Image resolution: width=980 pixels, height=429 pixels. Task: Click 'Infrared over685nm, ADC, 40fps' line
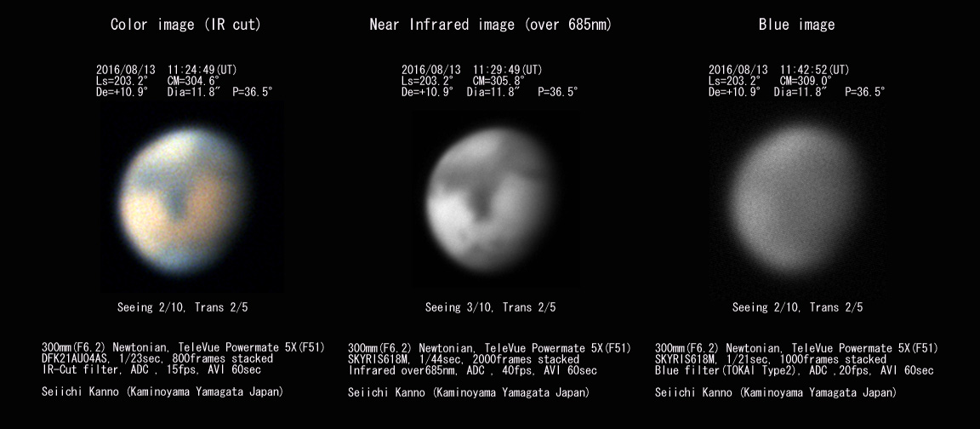tap(472, 371)
